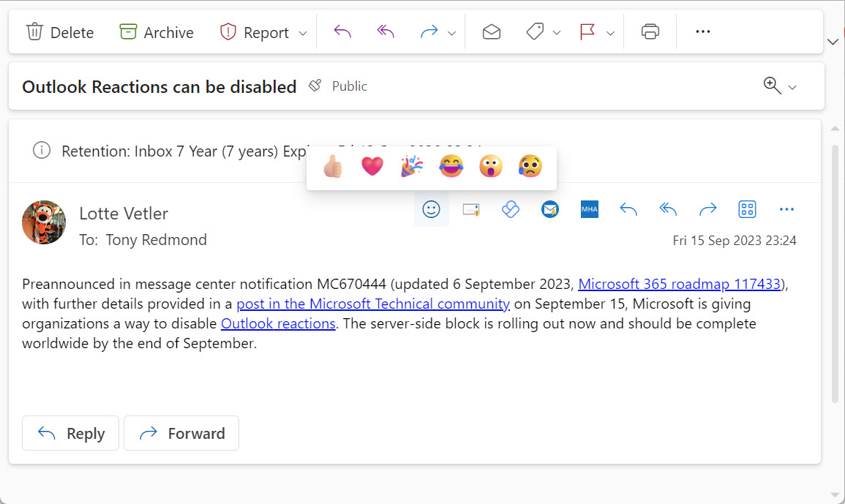Click recipient Tony Redmond

[157, 240]
